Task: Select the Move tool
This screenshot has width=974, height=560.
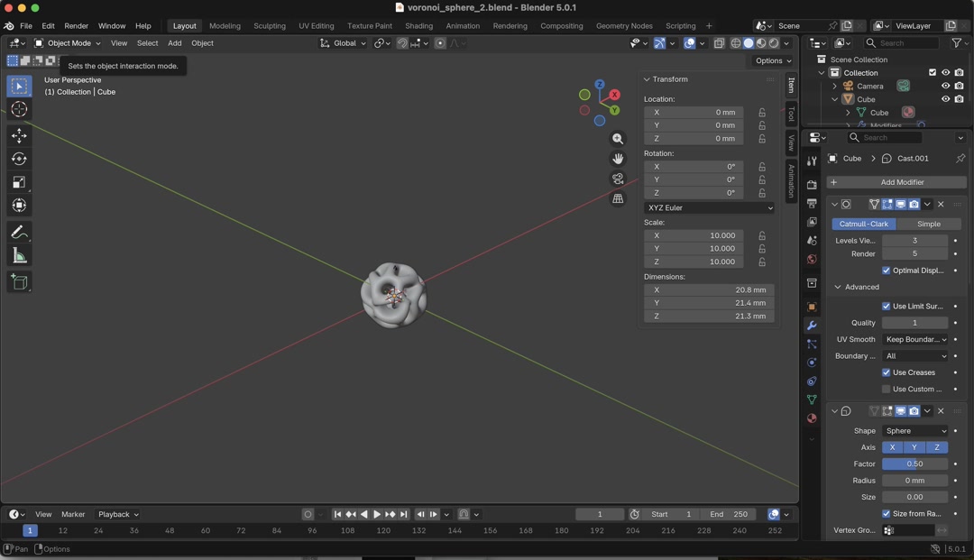Action: (19, 135)
